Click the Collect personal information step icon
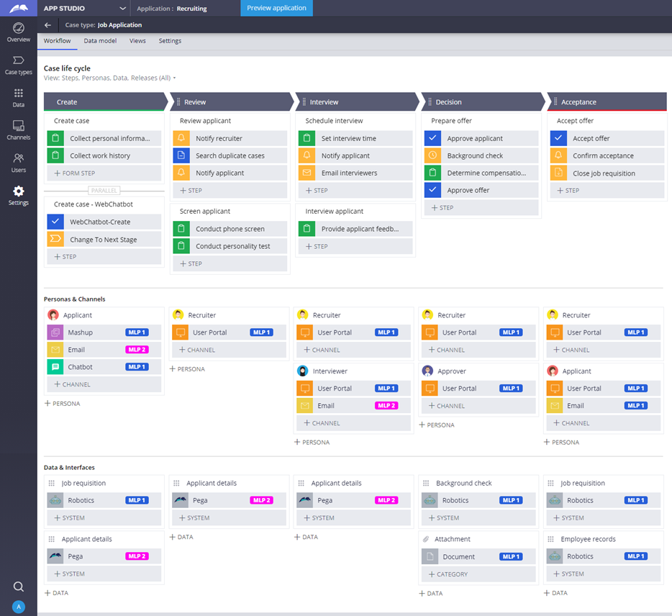Image resolution: width=672 pixels, height=616 pixels. click(x=55, y=138)
